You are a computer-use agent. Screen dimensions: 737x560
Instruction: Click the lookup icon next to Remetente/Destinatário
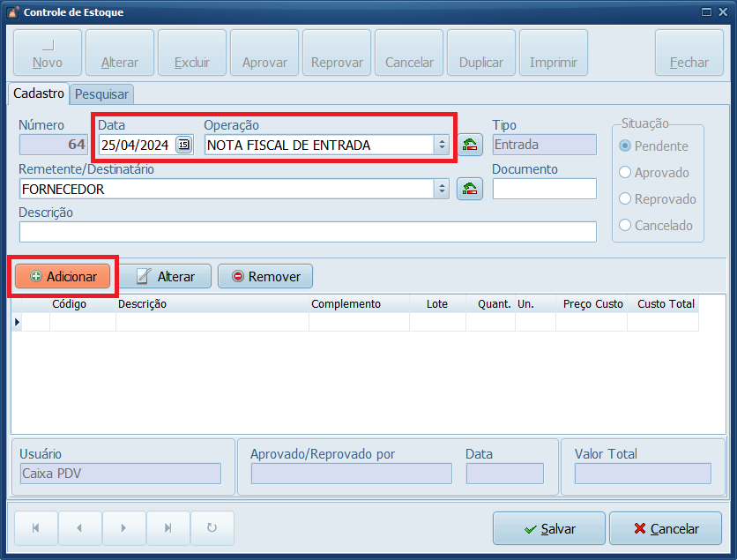tap(470, 189)
